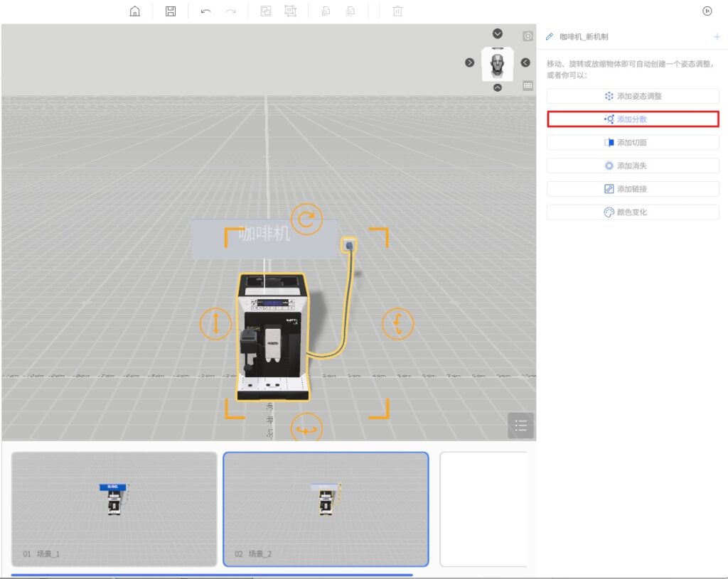Click the 颜色变化 color change button
Screen dimensions: 728x579
point(633,212)
